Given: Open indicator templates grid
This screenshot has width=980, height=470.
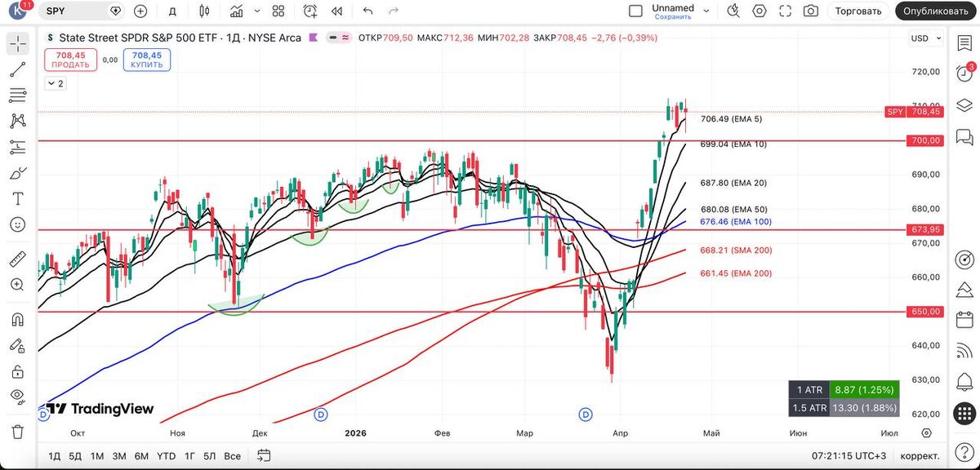Looking at the screenshot, I should point(278,11).
